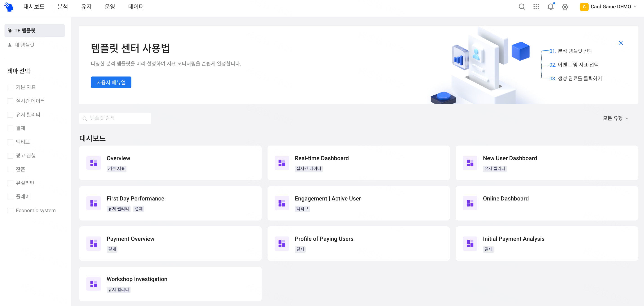Click the New User Dashboard template icon
The image size is (644, 306).
470,163
